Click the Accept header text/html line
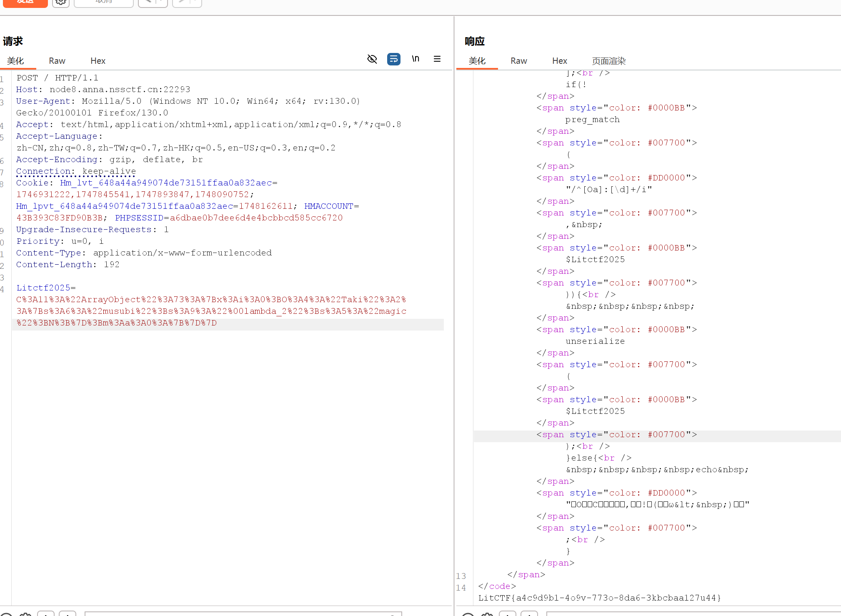 pos(209,125)
